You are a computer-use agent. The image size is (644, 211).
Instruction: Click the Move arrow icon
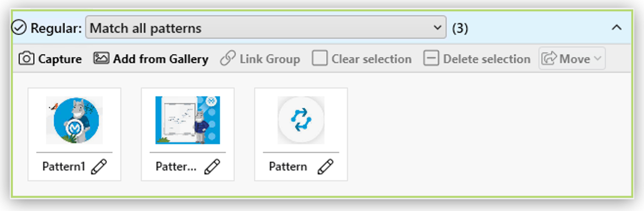[x=550, y=59]
